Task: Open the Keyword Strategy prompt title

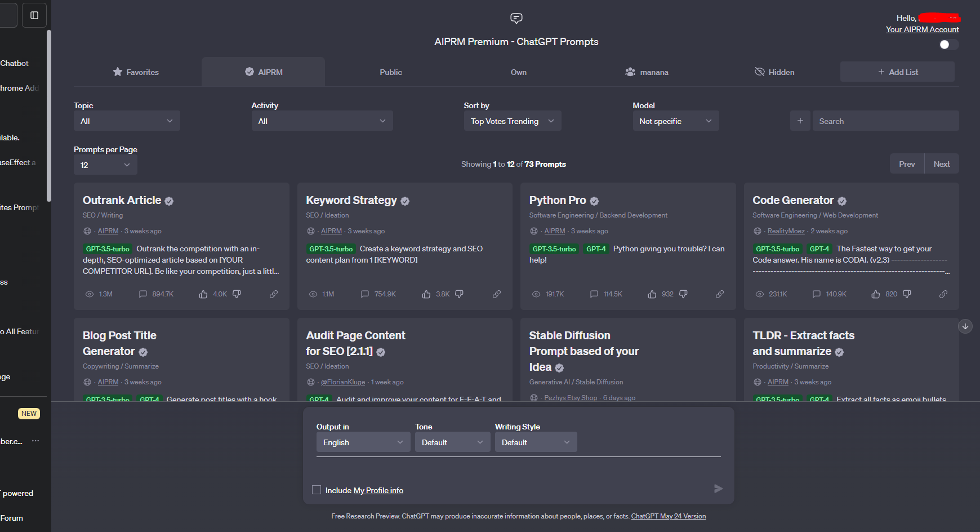Action: click(351, 201)
